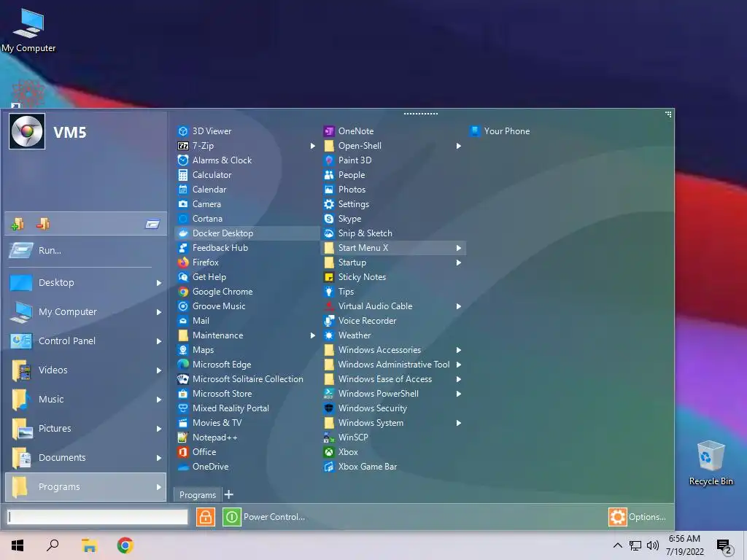
Task: Expand Windows Accessories folder arrow
Action: [458, 350]
